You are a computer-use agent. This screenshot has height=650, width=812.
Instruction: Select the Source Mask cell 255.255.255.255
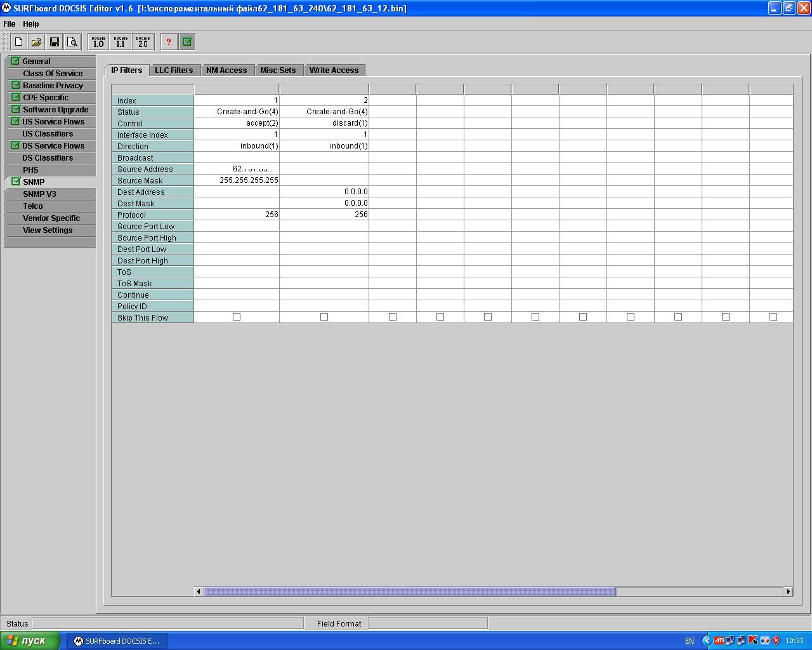click(x=237, y=180)
